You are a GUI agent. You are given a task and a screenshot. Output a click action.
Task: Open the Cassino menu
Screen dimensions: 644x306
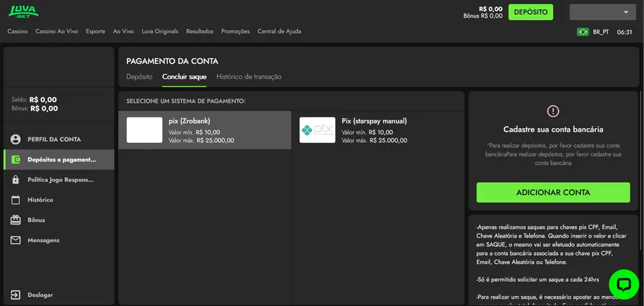17,32
